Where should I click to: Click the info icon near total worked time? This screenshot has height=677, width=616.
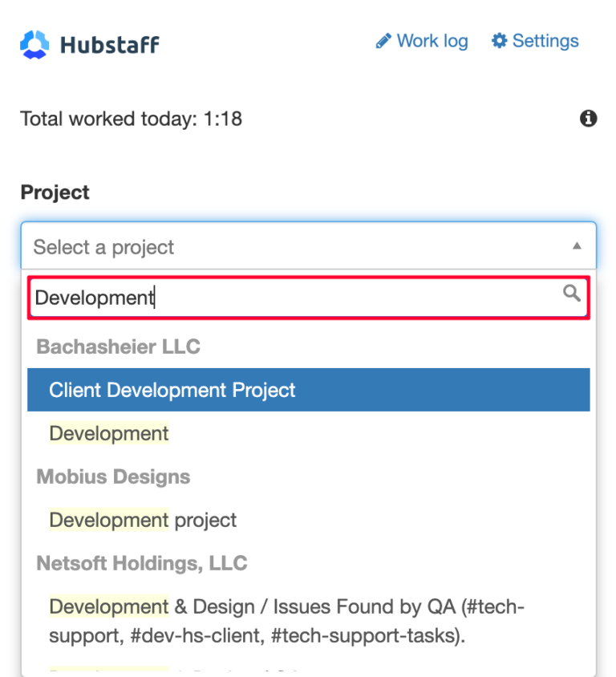[589, 118]
